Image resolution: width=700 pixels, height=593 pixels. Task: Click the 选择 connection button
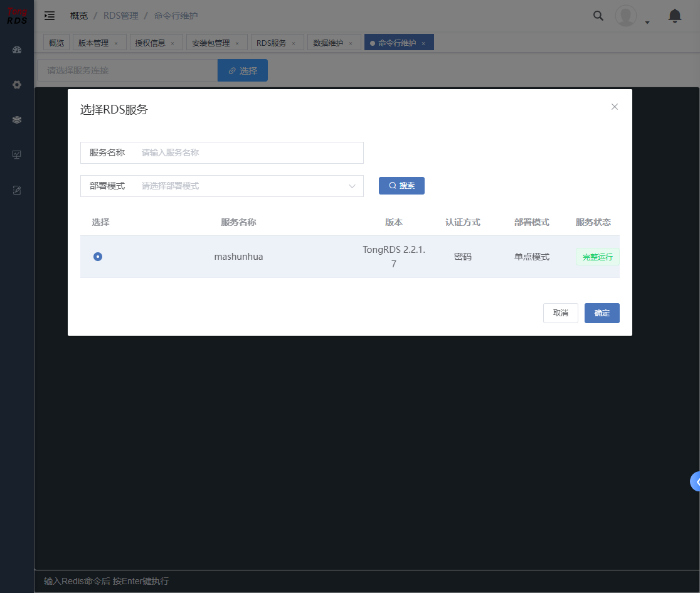[x=243, y=70]
